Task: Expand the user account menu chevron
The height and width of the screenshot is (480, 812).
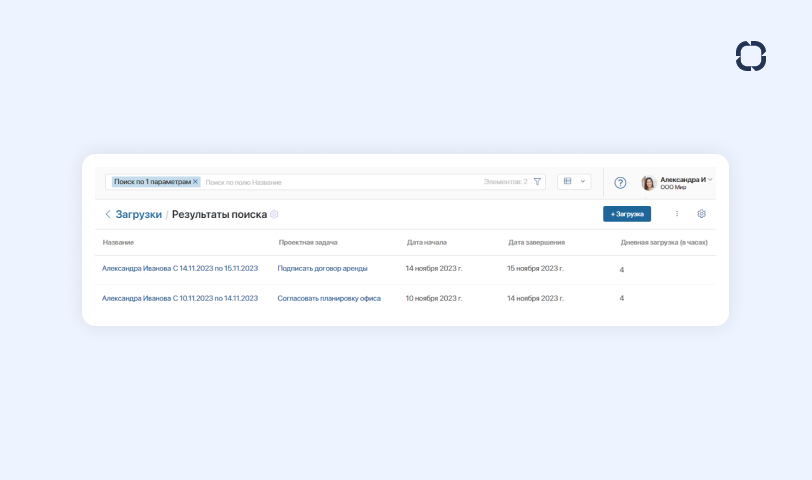Action: (711, 180)
